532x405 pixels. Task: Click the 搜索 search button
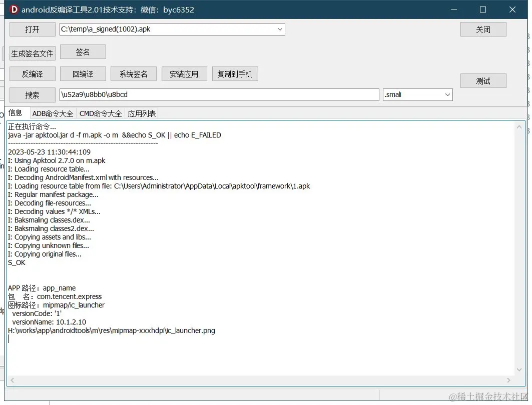(32, 95)
